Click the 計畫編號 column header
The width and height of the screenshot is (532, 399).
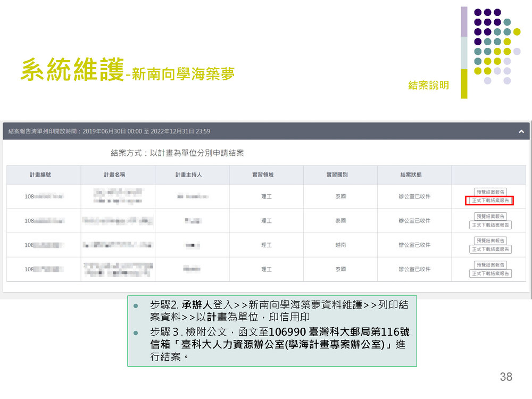pos(44,174)
